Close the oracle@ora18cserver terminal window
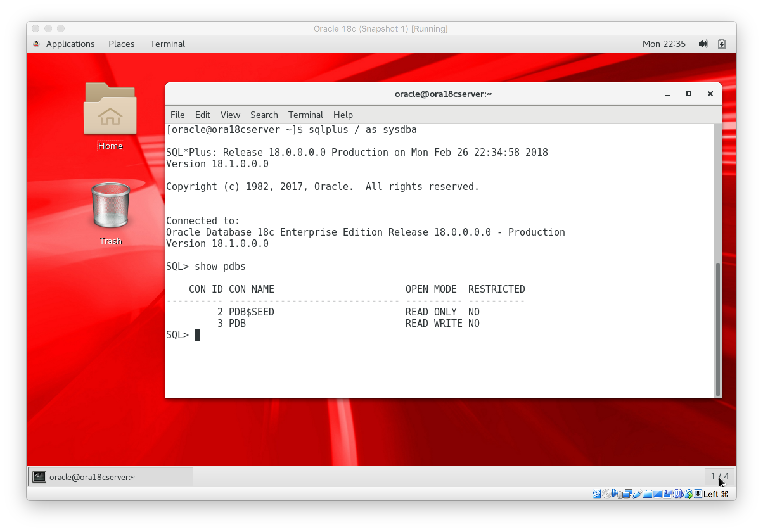 pos(710,94)
